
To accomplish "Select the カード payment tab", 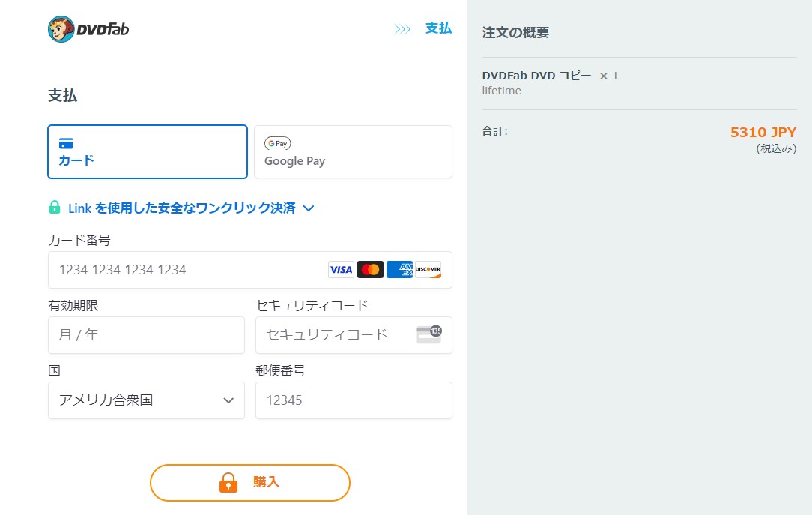I will coord(148,152).
